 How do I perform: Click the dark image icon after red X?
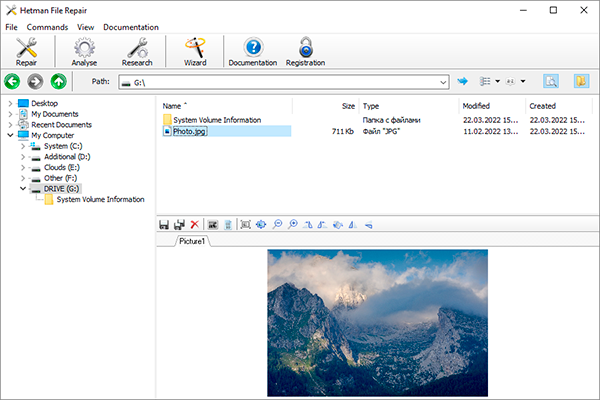213,225
